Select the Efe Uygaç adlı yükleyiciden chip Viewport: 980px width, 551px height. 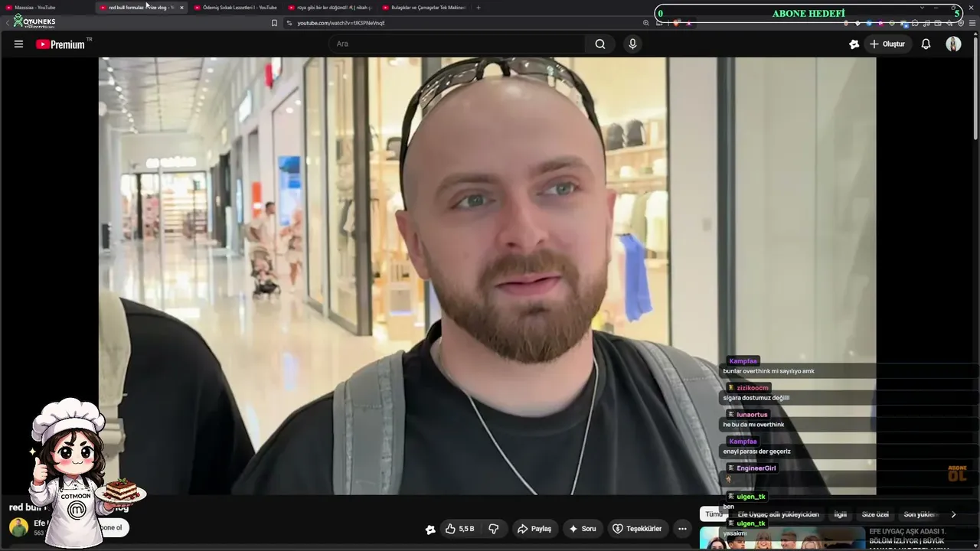778,514
